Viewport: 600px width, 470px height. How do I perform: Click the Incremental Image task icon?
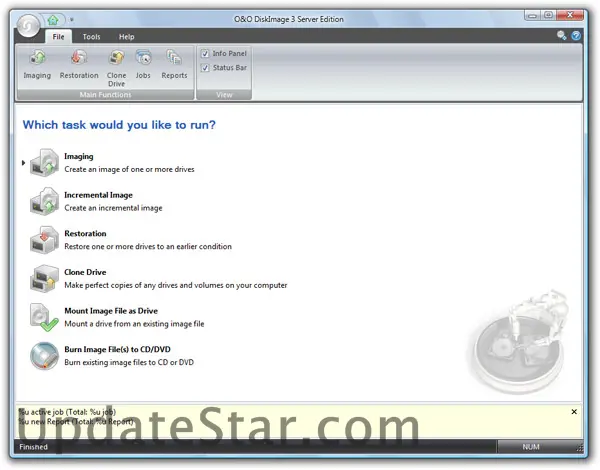[44, 201]
